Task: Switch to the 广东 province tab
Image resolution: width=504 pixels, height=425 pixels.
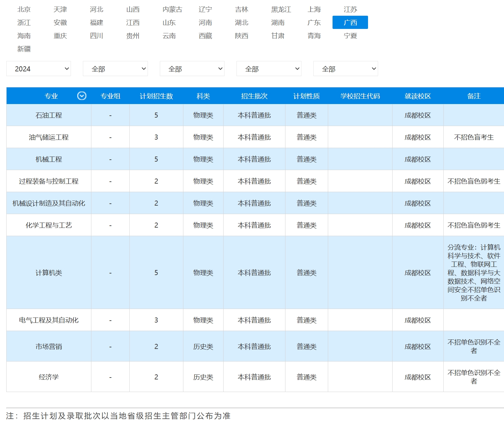Action: (314, 23)
